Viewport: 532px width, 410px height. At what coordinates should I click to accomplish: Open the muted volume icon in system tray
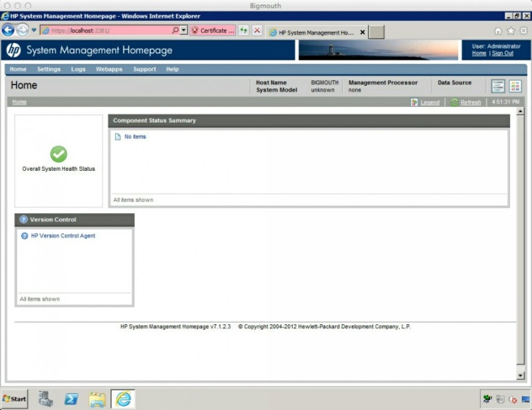coord(512,399)
